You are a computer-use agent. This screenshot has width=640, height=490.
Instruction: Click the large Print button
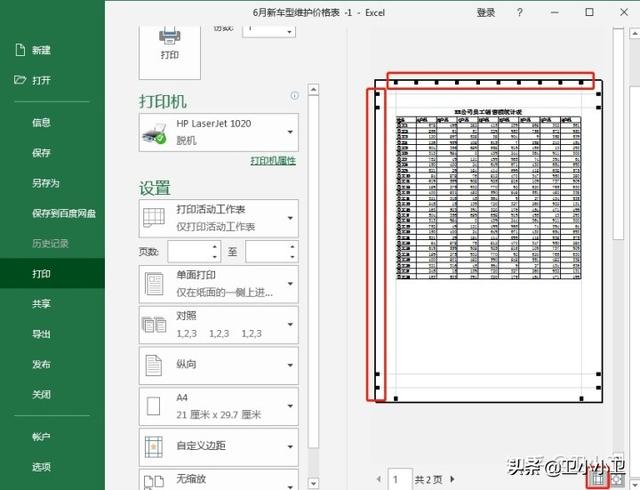pyautogui.click(x=170, y=51)
